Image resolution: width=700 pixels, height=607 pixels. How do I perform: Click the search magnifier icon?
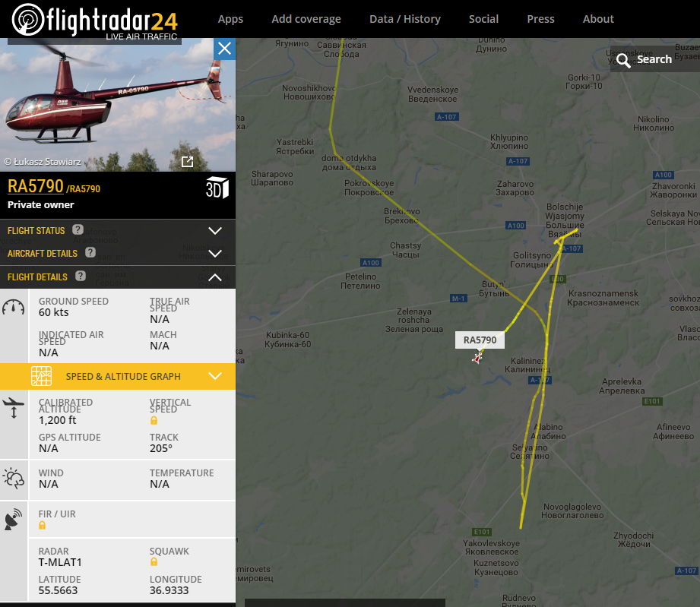623,60
